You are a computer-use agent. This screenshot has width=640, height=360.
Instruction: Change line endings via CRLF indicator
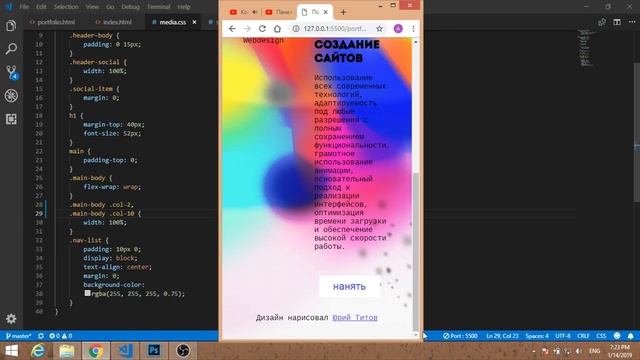pos(583,336)
